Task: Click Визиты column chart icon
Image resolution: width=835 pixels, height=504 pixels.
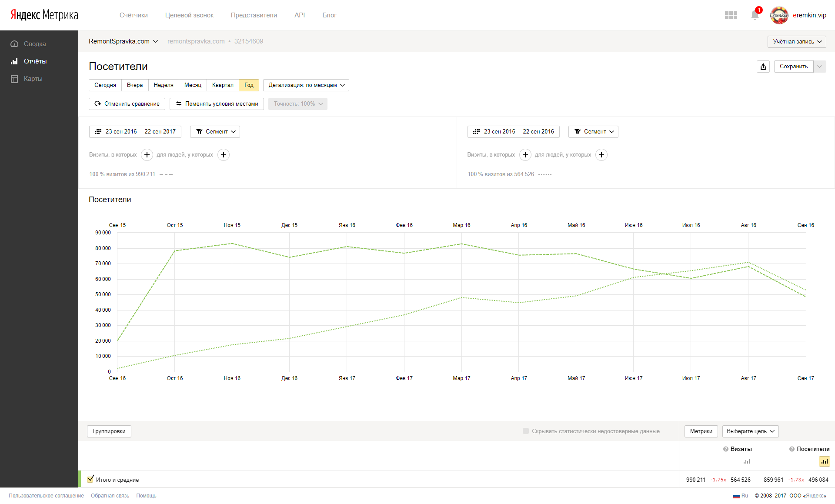Action: 746,461
